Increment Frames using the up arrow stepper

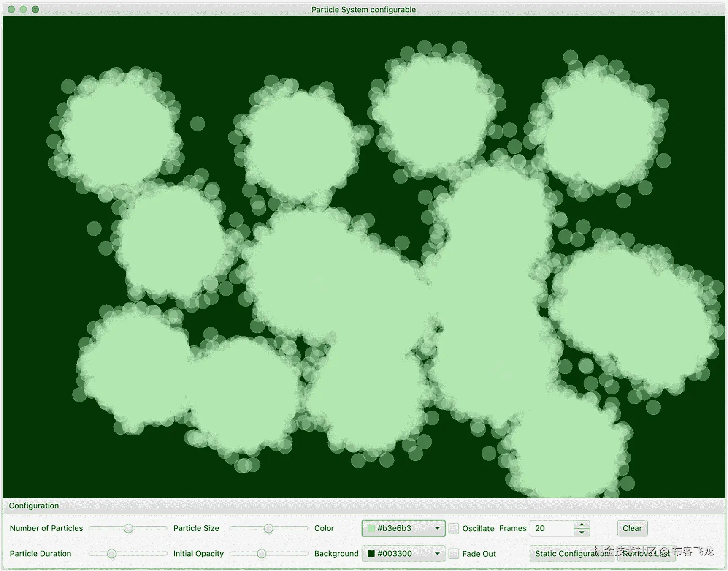pyautogui.click(x=582, y=525)
